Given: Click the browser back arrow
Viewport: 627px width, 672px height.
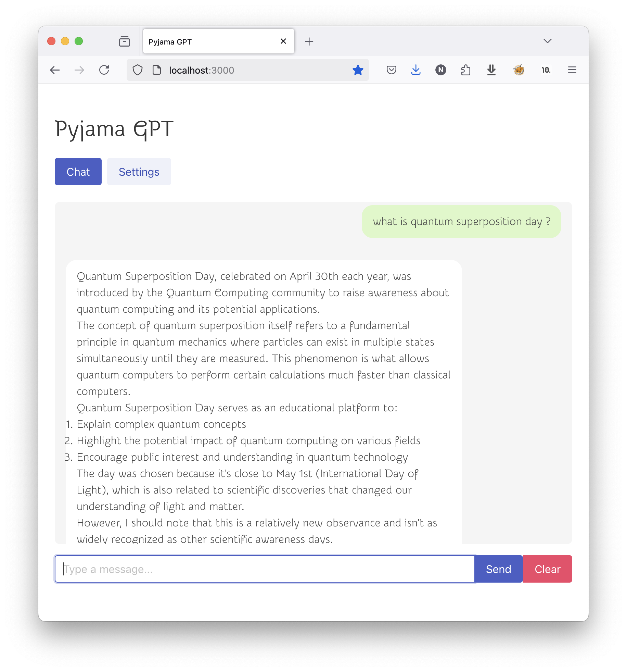Looking at the screenshot, I should pyautogui.click(x=55, y=70).
